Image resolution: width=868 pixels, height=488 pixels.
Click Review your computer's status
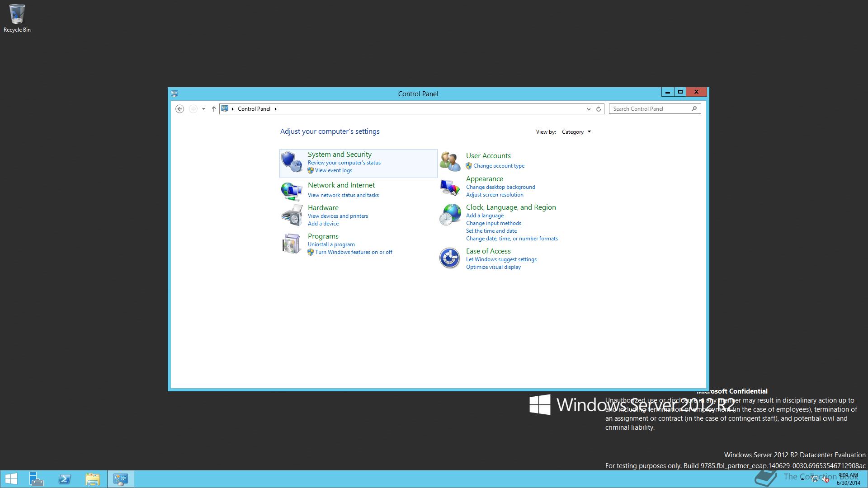click(x=344, y=163)
